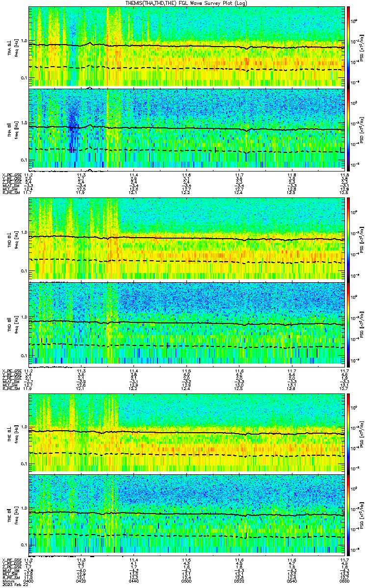Viewport: 368px width, 588px height.
Task: Click the '0520' time tick label
Action: [x=239, y=581]
